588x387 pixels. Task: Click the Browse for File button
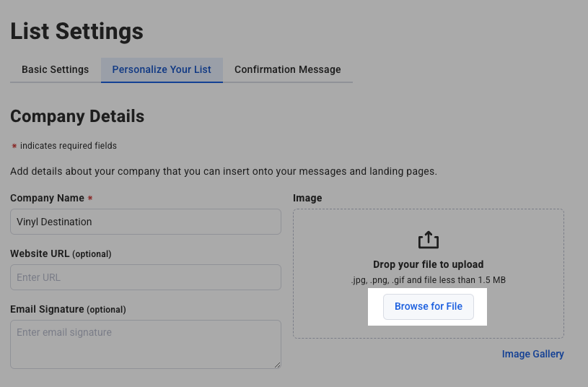[x=428, y=306]
